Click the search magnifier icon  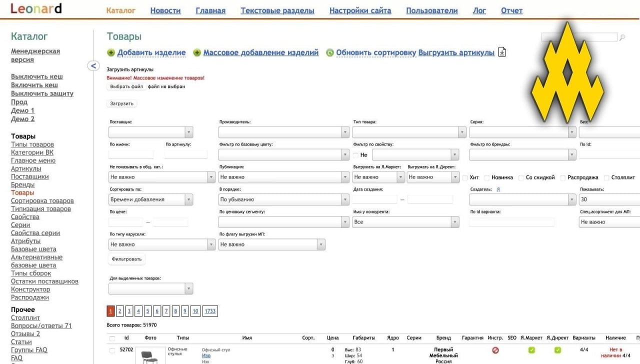click(x=622, y=37)
